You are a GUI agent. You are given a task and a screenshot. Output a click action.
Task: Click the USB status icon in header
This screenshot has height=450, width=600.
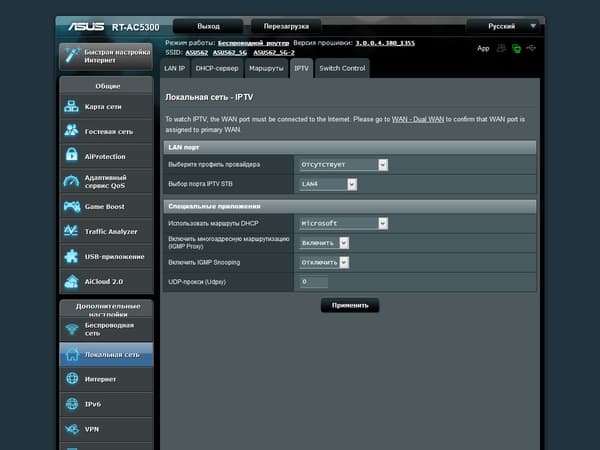(x=531, y=48)
